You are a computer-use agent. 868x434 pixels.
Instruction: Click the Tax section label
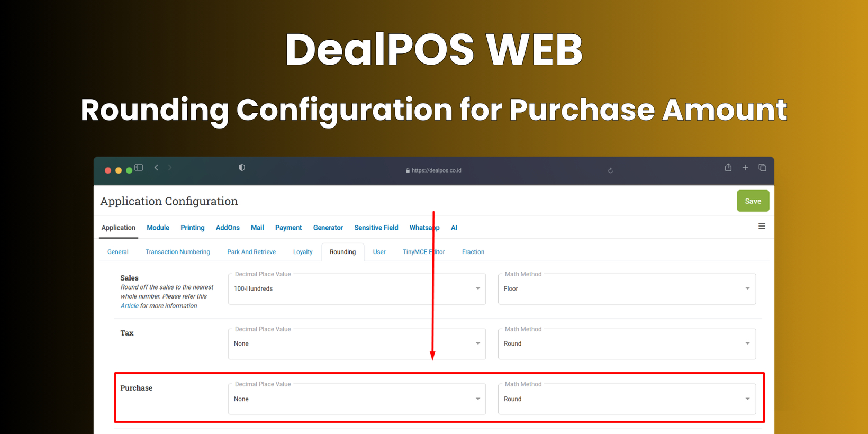(x=127, y=333)
